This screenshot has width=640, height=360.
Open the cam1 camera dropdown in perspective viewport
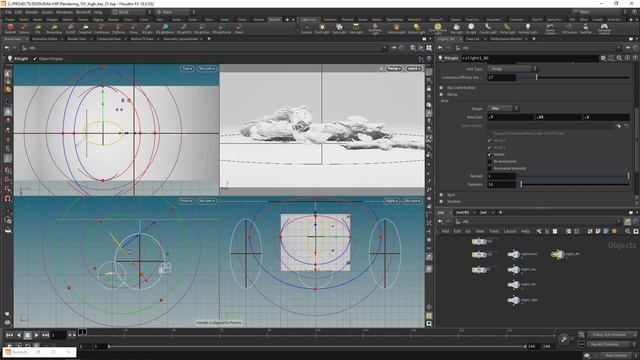[x=413, y=69]
